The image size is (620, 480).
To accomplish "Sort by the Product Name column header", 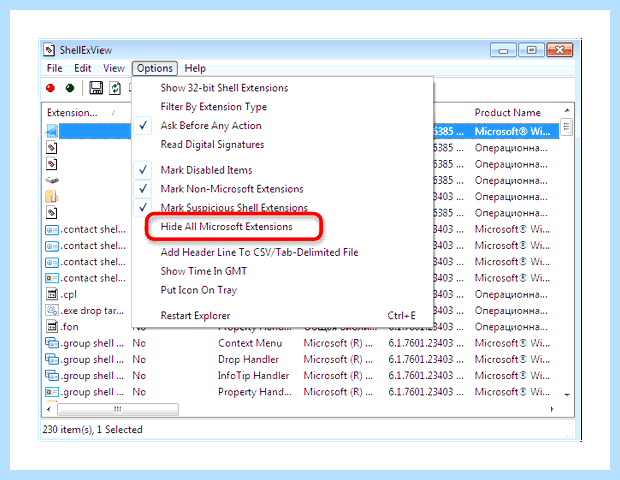I will (508, 113).
